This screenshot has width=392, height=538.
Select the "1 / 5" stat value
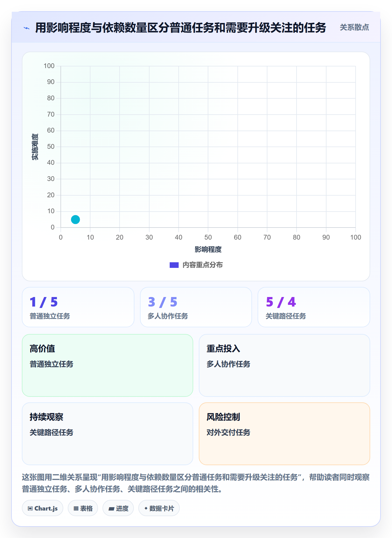[x=44, y=302]
